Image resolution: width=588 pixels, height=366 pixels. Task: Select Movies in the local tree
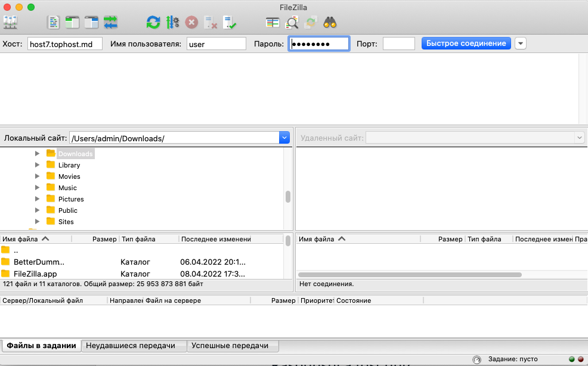(69, 176)
